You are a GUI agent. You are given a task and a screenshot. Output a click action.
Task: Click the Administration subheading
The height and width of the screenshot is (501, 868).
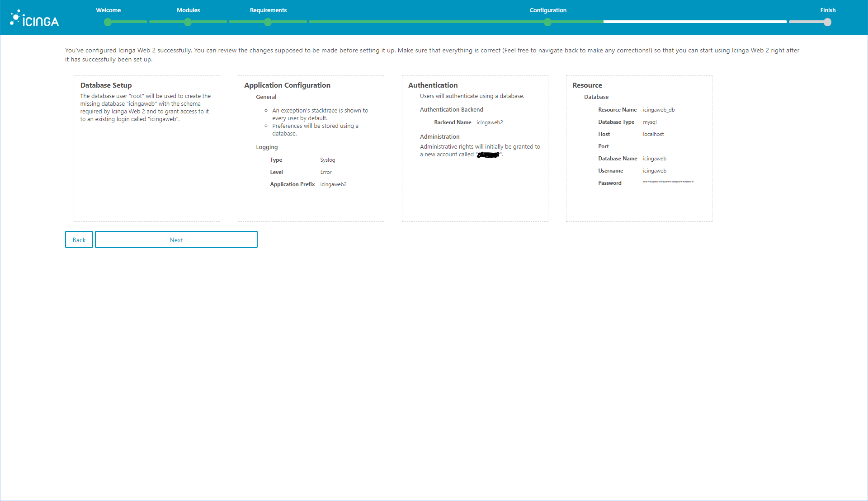click(x=439, y=136)
